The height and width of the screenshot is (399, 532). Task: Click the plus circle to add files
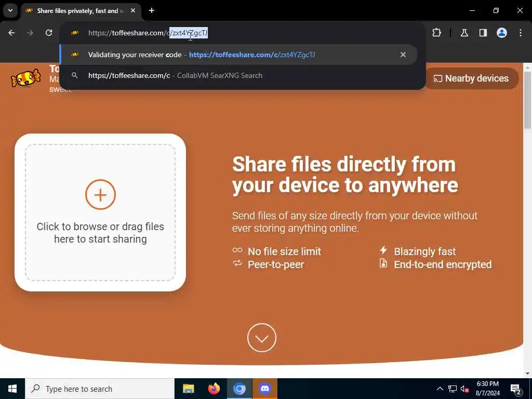tap(100, 194)
